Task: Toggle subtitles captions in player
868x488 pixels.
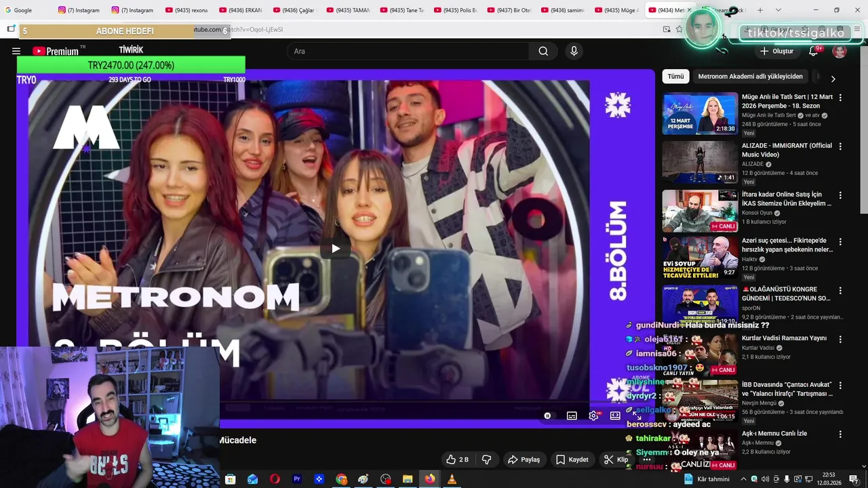Action: click(x=572, y=415)
